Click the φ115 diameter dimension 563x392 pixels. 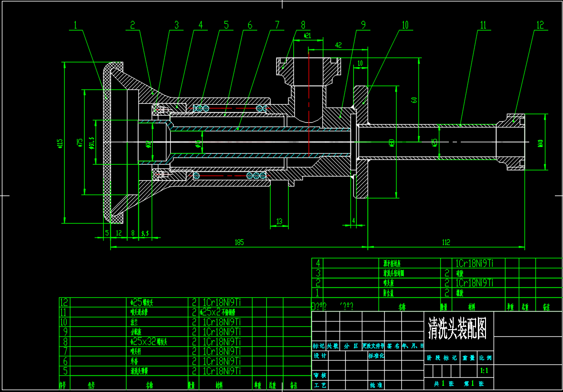point(59,143)
